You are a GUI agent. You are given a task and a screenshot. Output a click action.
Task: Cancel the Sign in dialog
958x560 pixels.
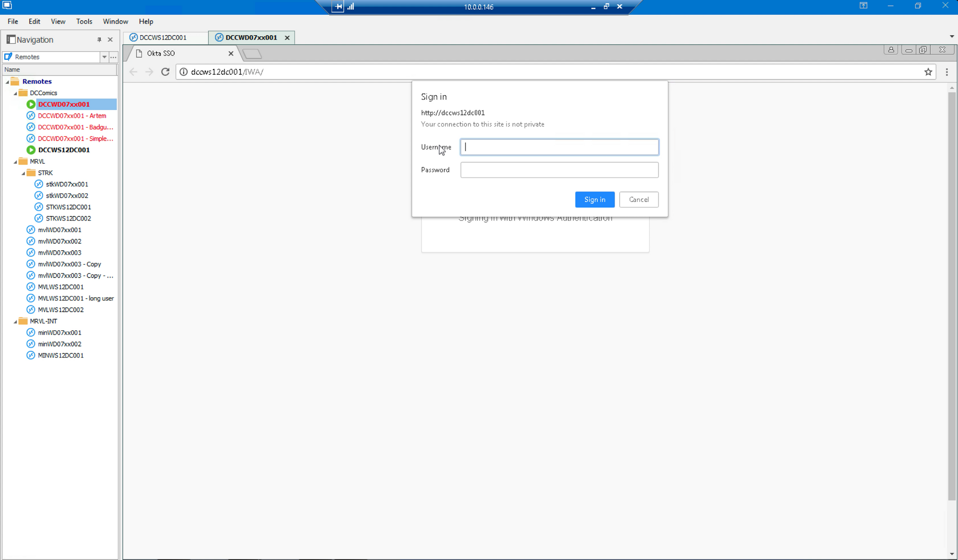point(639,200)
